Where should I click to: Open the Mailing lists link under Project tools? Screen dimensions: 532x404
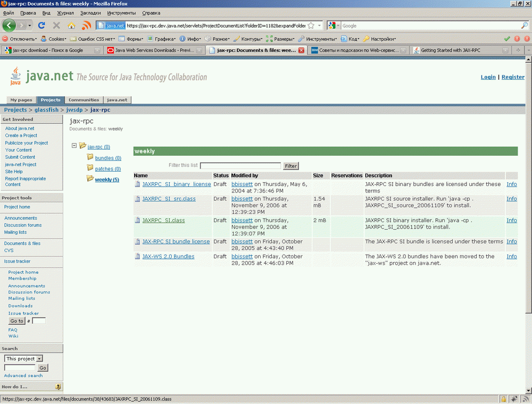pyautogui.click(x=15, y=232)
